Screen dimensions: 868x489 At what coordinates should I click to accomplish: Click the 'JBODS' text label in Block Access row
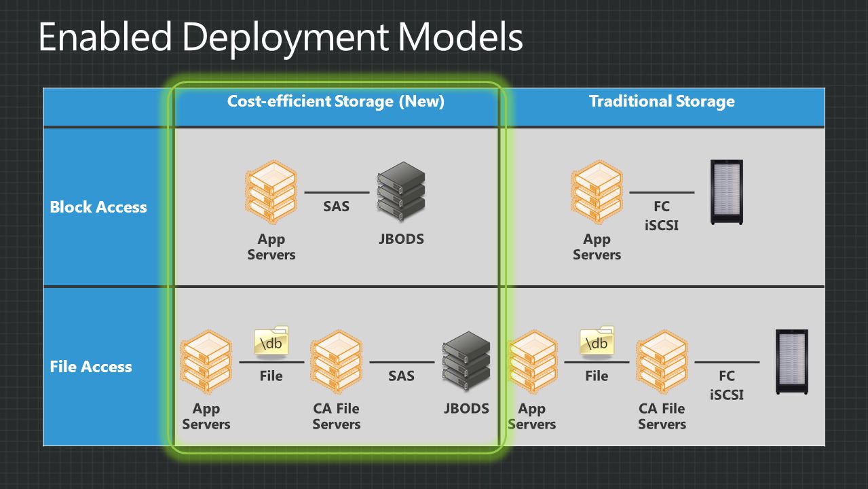pyautogui.click(x=401, y=239)
